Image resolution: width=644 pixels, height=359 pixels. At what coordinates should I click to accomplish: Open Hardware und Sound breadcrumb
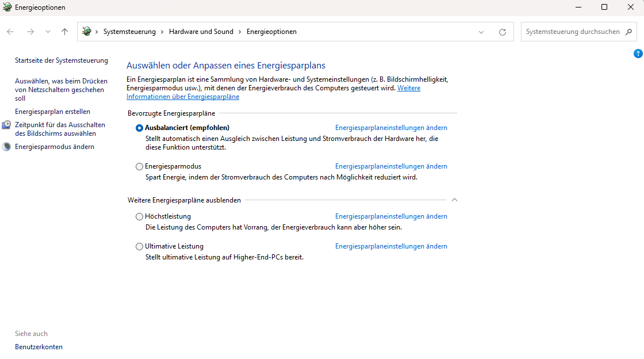[x=201, y=32]
